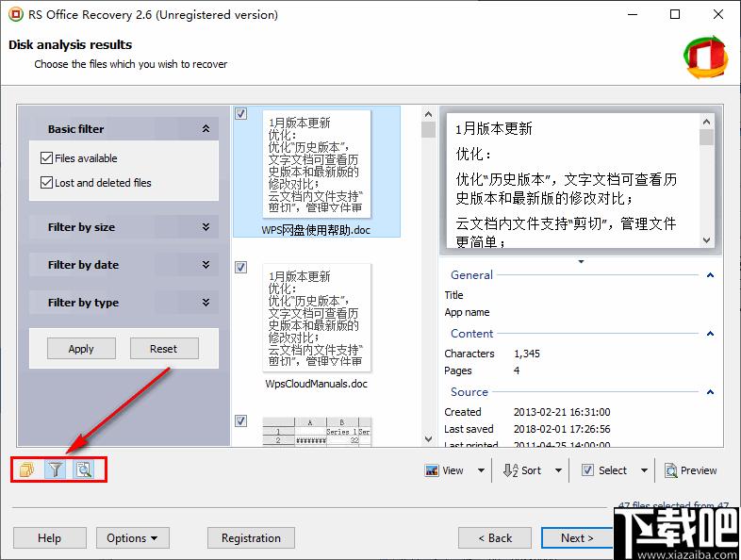The height and width of the screenshot is (560, 741).
Task: Open the magnifier search panel icon
Action: (84, 469)
